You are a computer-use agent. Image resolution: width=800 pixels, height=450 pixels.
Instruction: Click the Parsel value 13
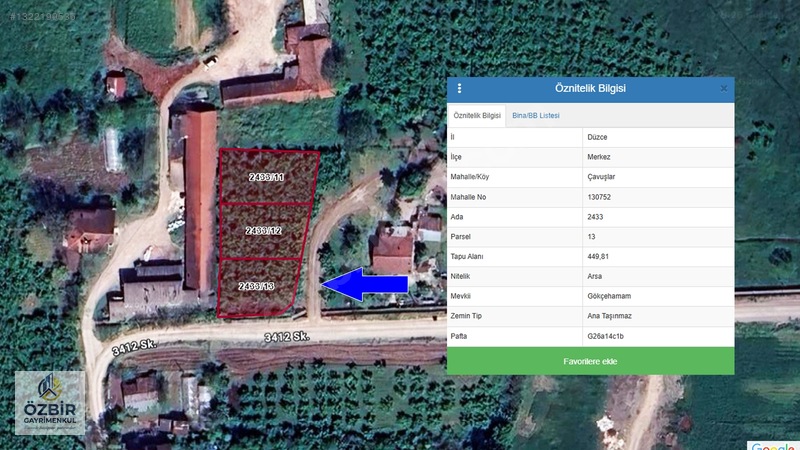click(591, 237)
